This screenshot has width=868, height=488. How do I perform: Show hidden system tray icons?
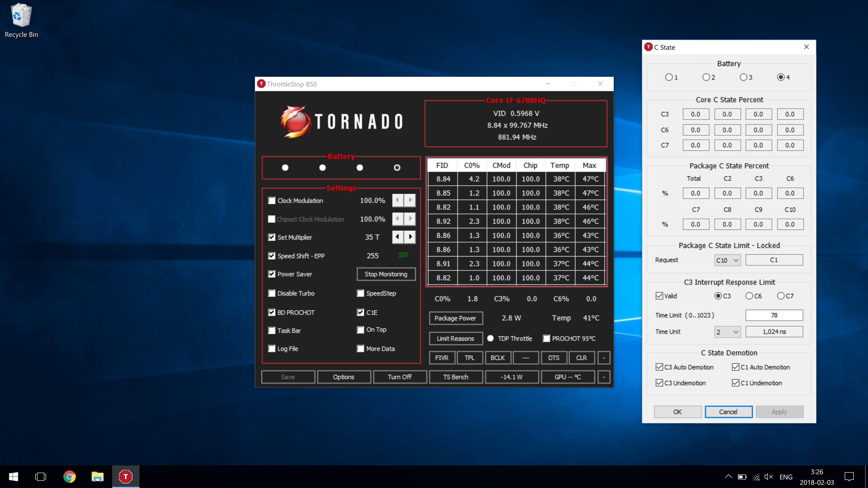(x=728, y=476)
